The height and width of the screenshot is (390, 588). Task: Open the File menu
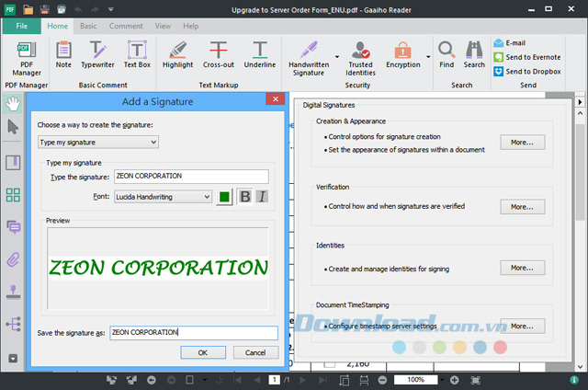(22, 26)
